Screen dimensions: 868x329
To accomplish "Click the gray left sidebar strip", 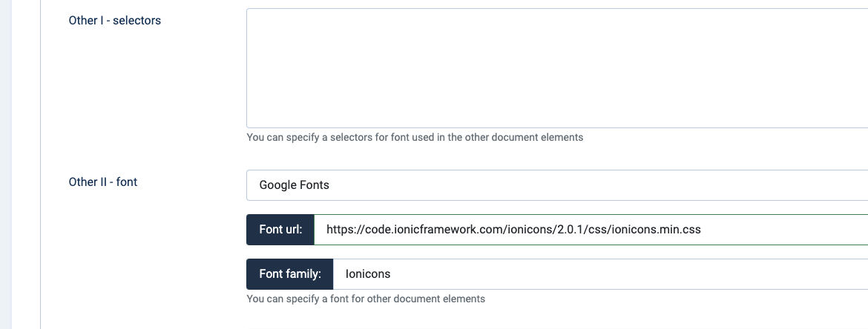I will [6, 163].
